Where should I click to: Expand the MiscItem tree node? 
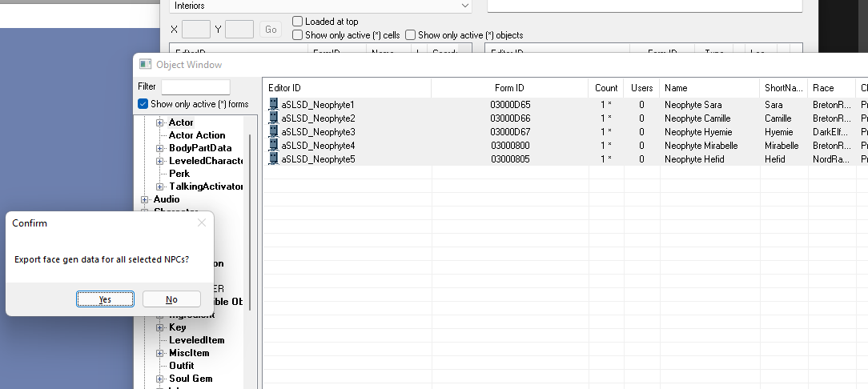[x=159, y=353]
